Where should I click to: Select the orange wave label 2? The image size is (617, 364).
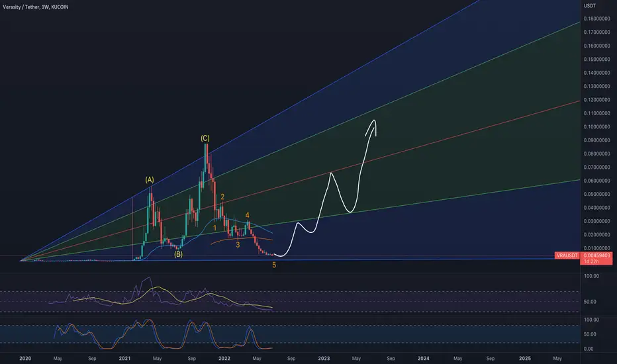pyautogui.click(x=222, y=197)
